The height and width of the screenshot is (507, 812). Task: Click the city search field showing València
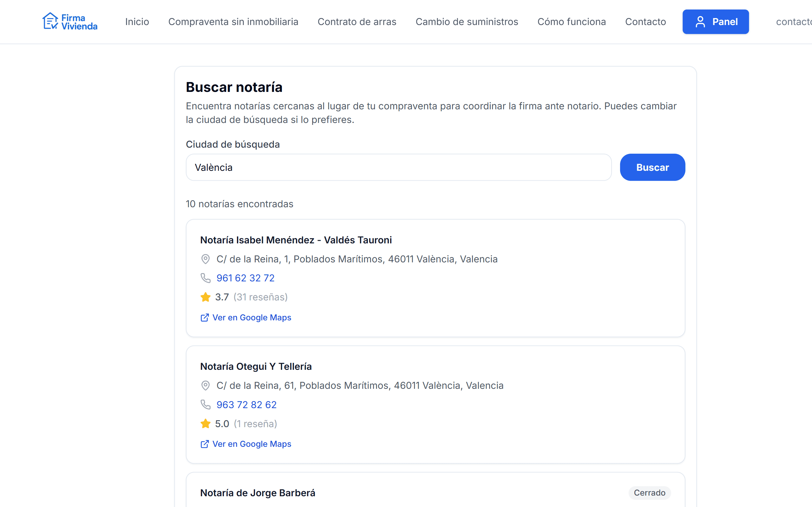(398, 167)
